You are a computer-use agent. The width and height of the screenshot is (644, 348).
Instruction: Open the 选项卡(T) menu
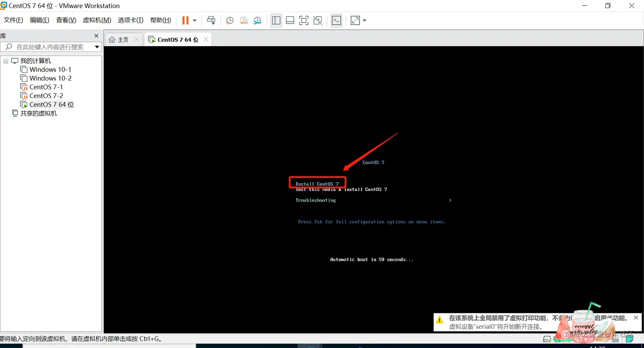pos(130,20)
